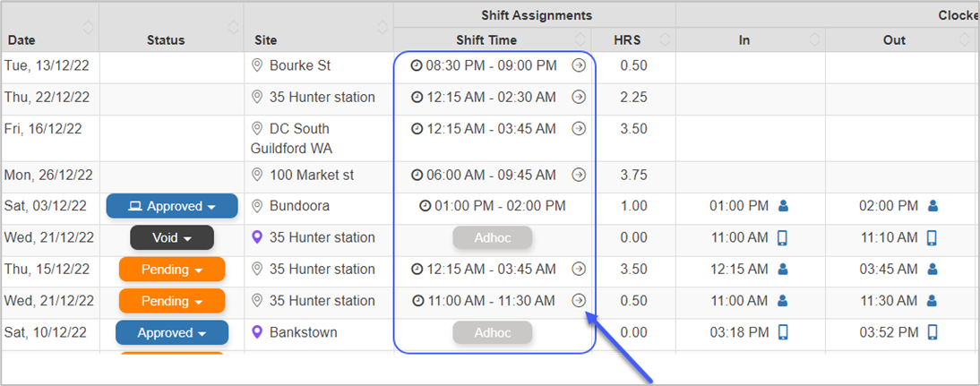Sort by clocked Out column header

coord(965,39)
